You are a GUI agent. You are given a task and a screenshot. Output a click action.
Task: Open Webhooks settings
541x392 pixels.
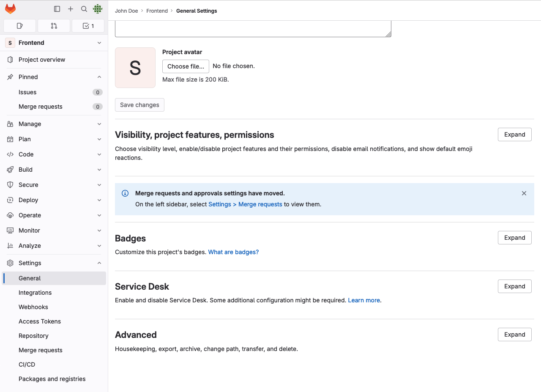tap(54, 307)
